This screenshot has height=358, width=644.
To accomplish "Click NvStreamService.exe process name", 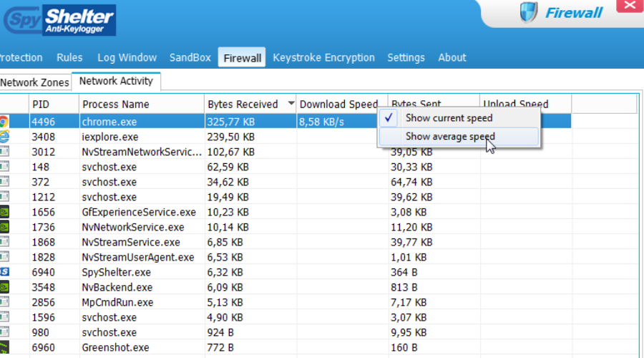I will point(131,242).
